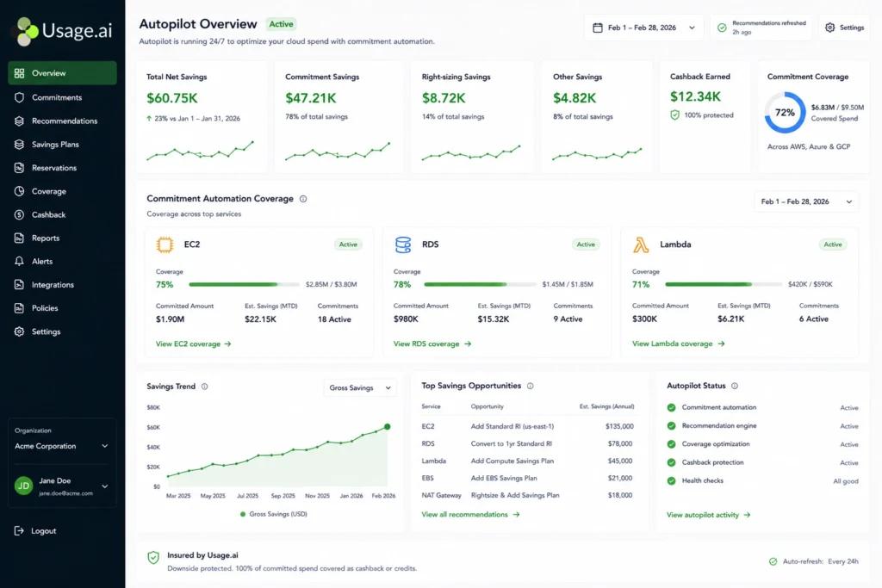The image size is (882, 588).
Task: Click the Gross Savings (USD) legend item
Action: [274, 514]
